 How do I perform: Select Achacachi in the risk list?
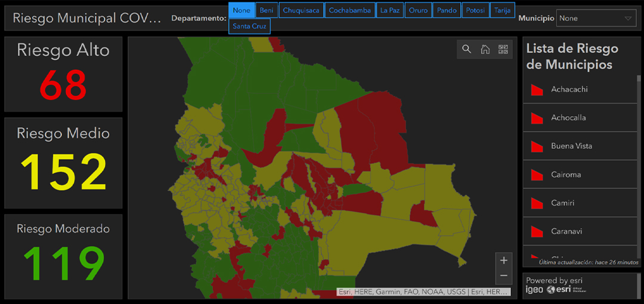[x=580, y=89]
